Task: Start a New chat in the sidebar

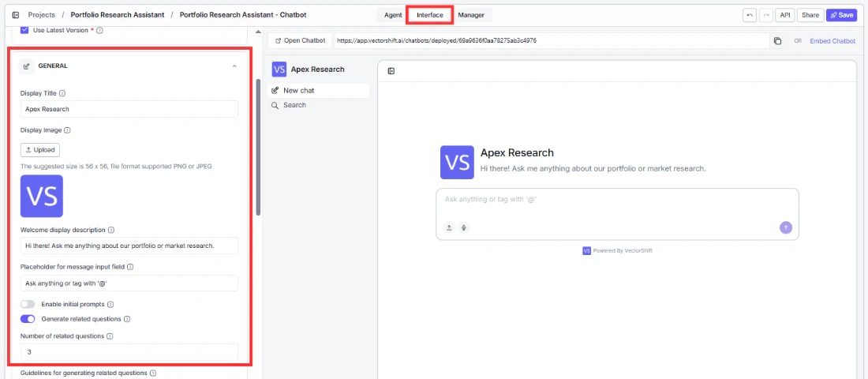Action: click(318, 90)
